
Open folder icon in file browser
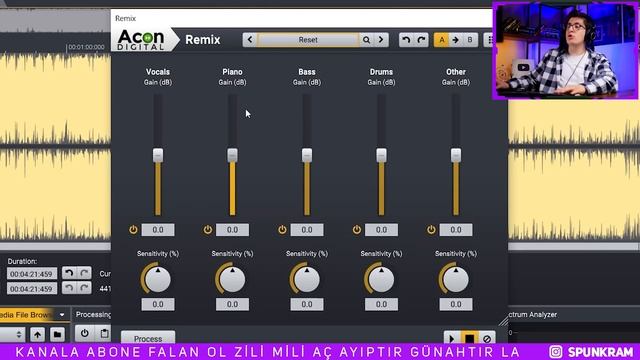pos(57,334)
